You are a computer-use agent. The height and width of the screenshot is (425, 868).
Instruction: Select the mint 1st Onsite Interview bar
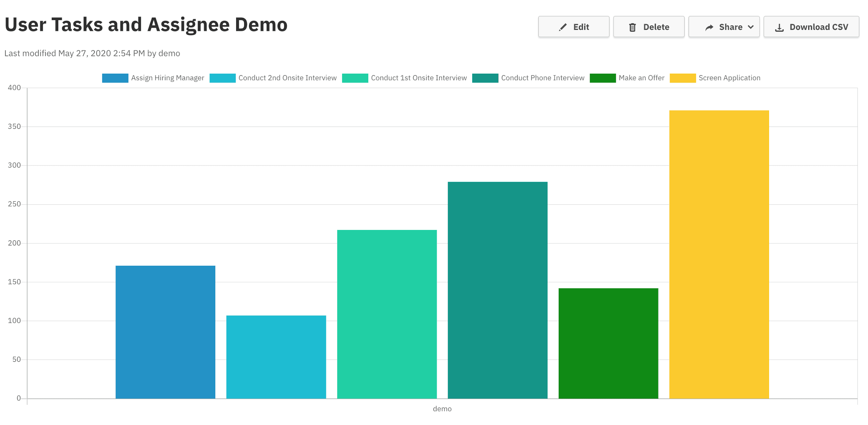pos(387,314)
